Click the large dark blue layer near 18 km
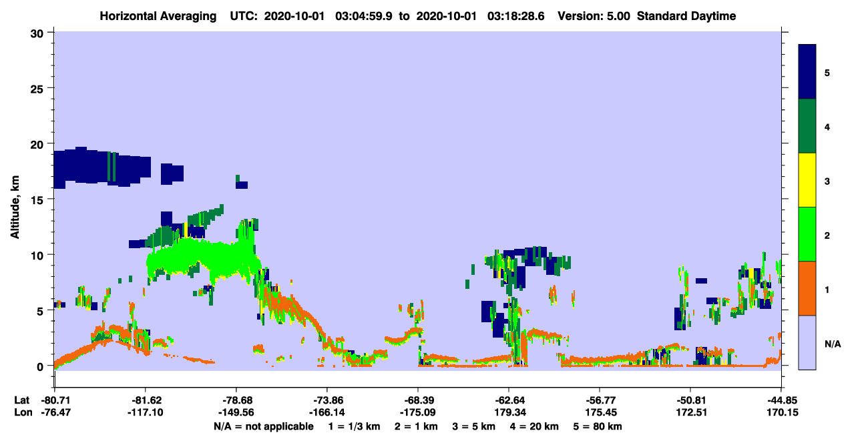Screen dimensions: 868x445 (x=101, y=167)
